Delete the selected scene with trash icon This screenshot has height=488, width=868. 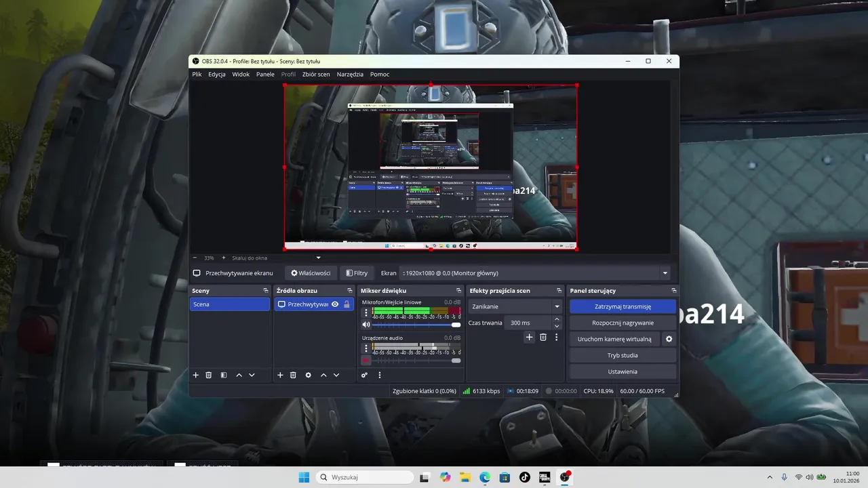(x=209, y=375)
